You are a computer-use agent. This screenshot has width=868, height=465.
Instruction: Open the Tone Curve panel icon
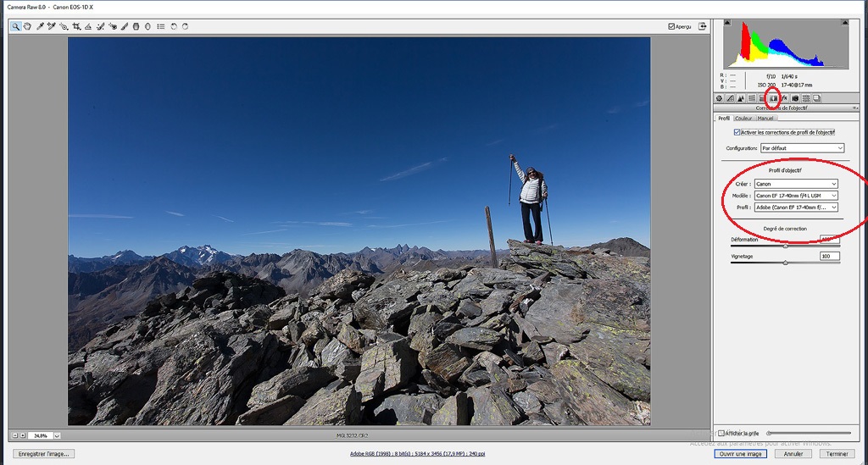click(730, 98)
